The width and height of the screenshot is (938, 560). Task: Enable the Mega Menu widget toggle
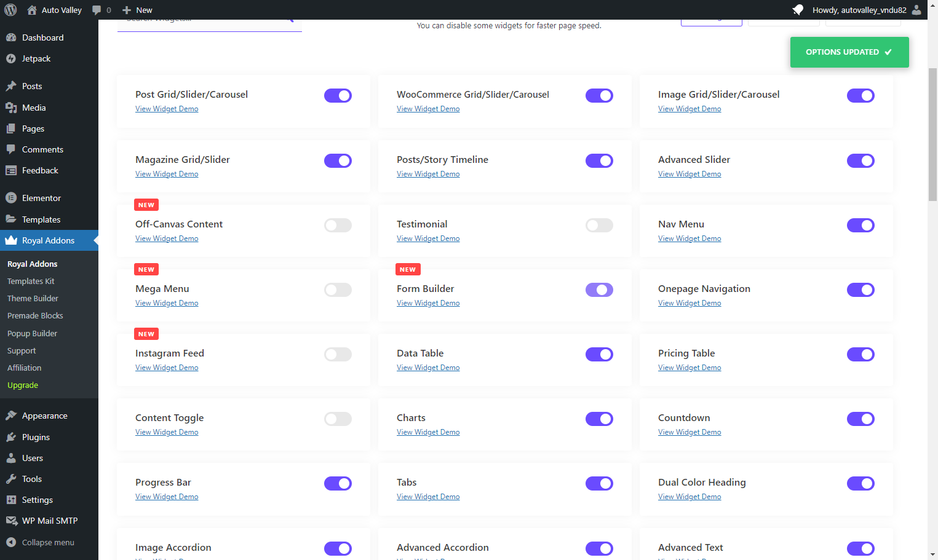(x=338, y=290)
